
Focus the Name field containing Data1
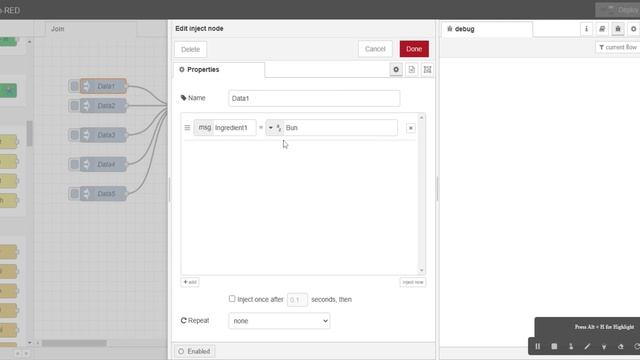pos(314,98)
